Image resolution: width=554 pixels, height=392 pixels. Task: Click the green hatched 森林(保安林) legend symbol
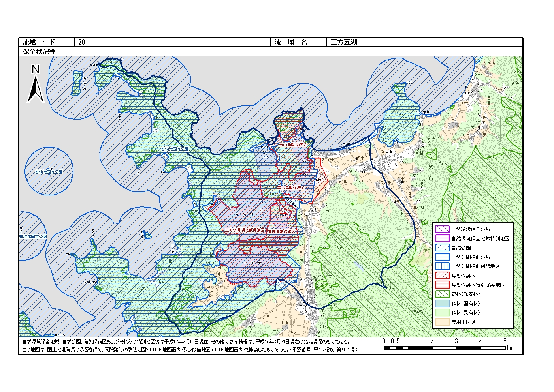[442, 294]
